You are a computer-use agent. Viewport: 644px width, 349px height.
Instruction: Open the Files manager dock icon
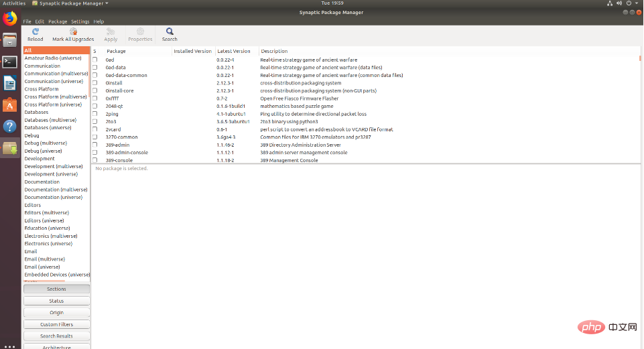click(10, 40)
